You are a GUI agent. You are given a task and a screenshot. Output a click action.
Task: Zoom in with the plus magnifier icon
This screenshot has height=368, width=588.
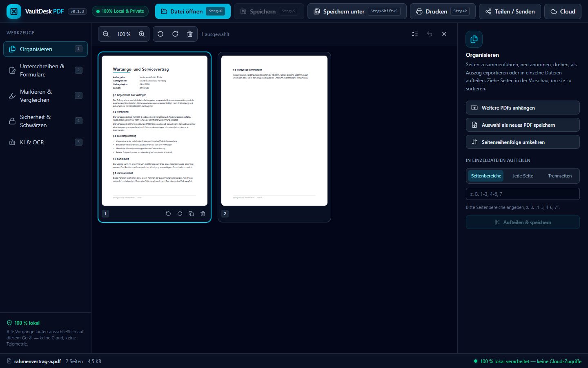click(x=142, y=34)
